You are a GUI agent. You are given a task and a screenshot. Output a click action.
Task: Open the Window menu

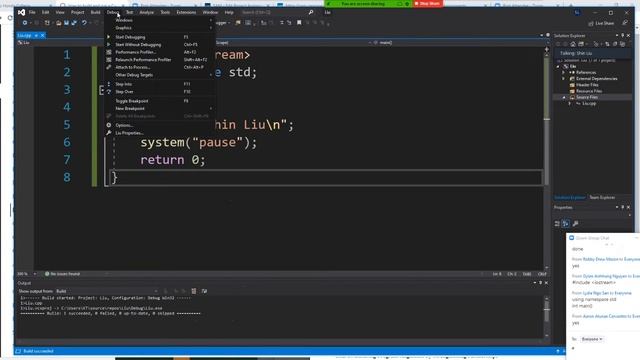(210, 12)
